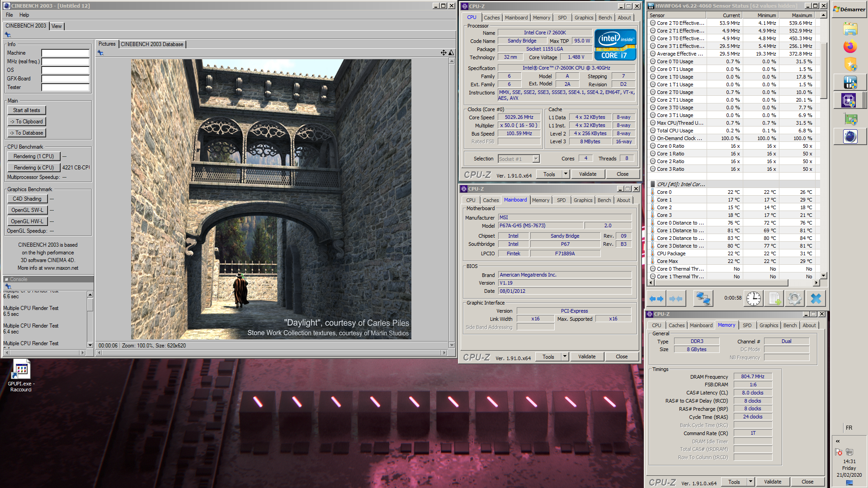Run OpenGL HW-L benchmark

[x=27, y=221]
